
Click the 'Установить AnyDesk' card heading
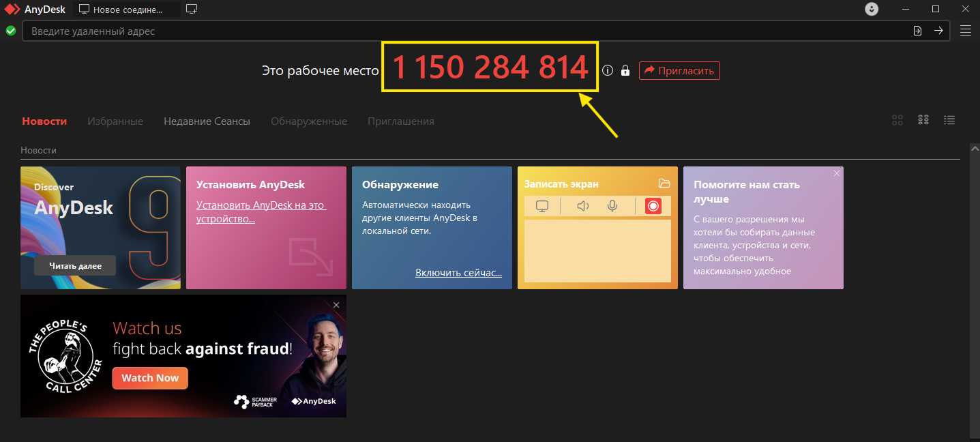[250, 184]
